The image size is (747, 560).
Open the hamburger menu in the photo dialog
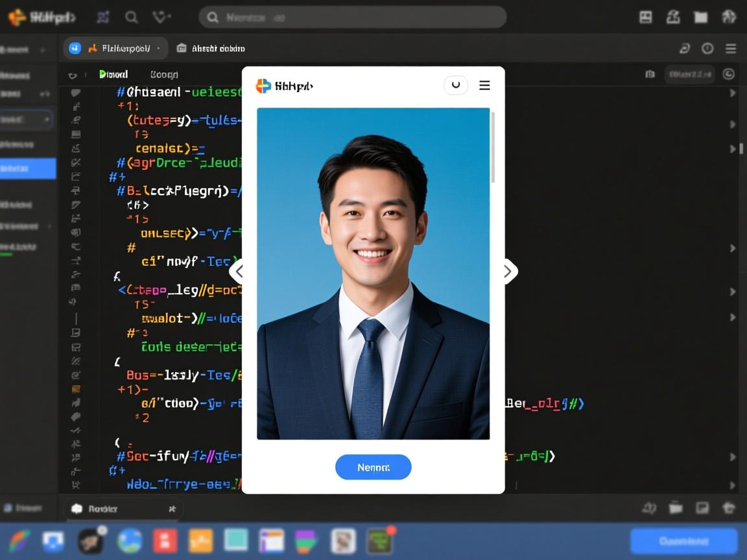pos(484,86)
